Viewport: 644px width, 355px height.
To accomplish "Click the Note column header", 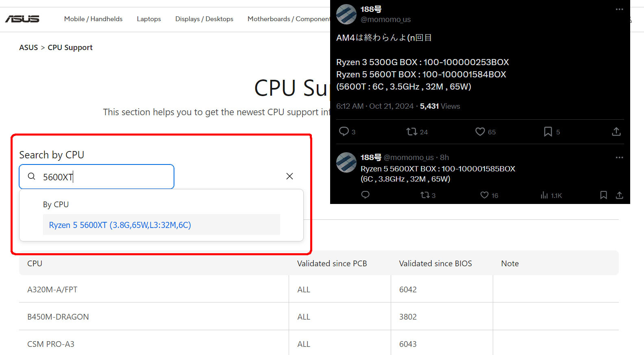I will 510,263.
